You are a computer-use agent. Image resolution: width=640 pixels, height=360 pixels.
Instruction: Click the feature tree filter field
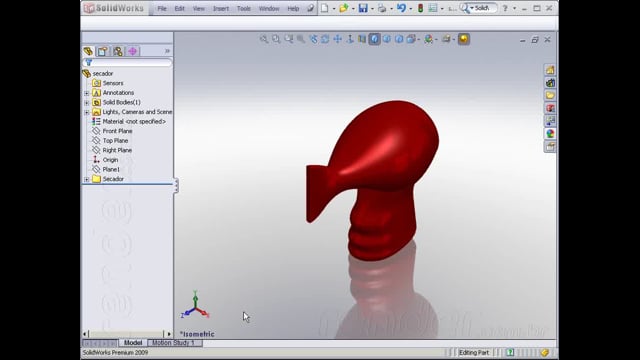(127, 62)
